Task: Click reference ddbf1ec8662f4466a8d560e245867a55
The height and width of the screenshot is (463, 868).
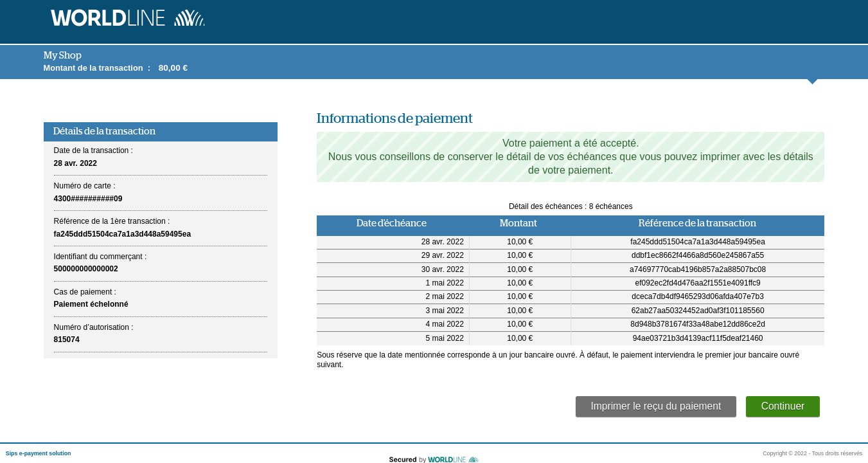Action: [x=698, y=255]
